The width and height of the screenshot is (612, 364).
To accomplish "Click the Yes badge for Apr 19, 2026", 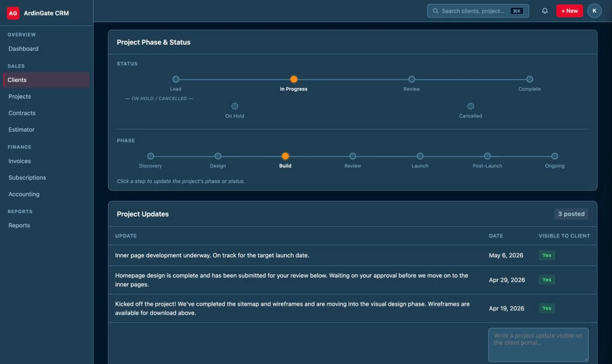I will pyautogui.click(x=547, y=308).
